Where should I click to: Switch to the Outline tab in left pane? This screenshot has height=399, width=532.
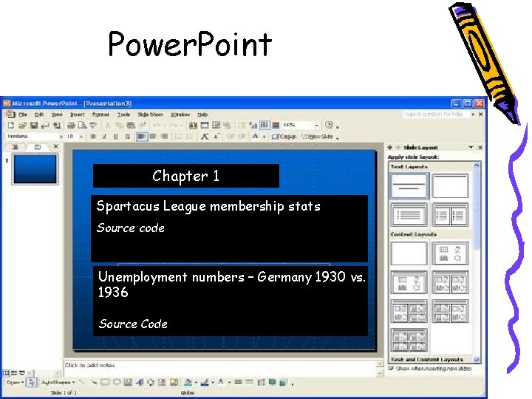coord(16,147)
